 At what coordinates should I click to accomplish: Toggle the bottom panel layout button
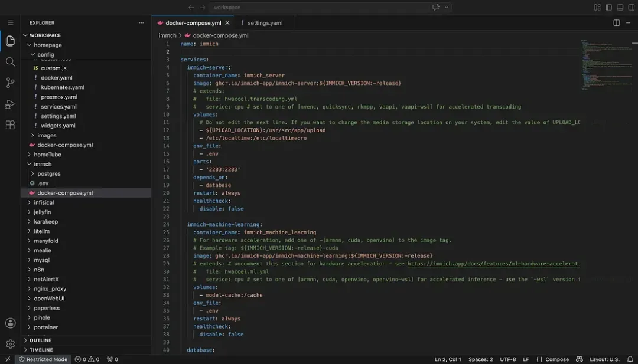point(620,7)
